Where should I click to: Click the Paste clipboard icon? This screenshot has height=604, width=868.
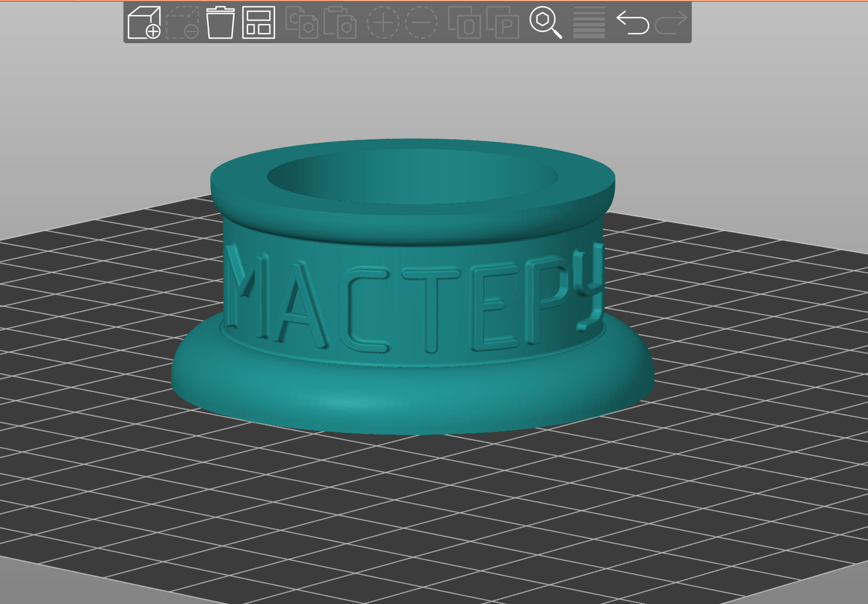click(x=340, y=22)
